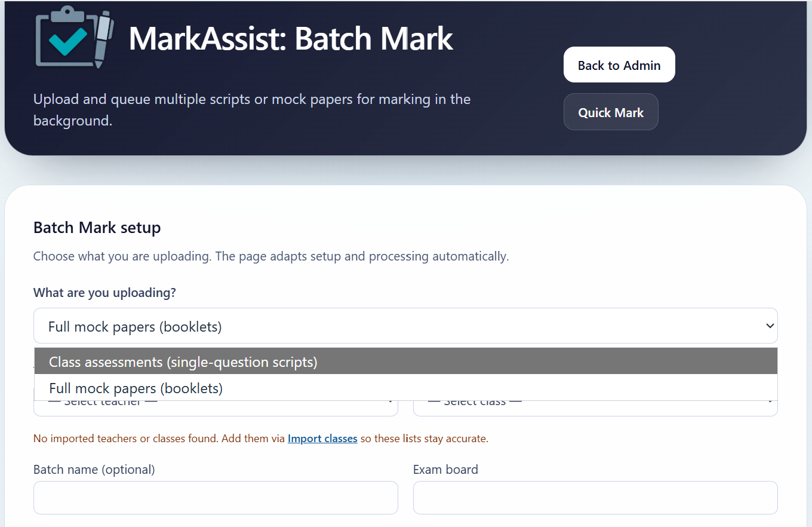Click the dropdown arrow beside "Select teacher"
Viewport: 812px width, 527px height.
[391, 402]
